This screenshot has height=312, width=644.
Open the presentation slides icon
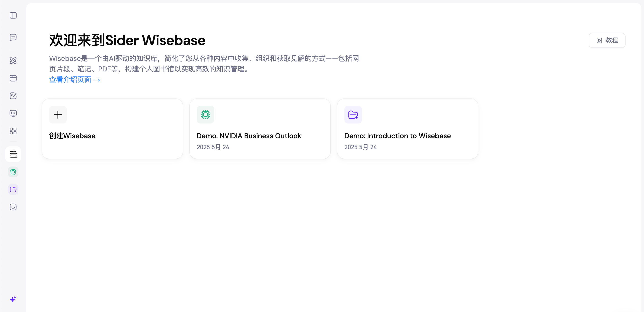point(13,113)
